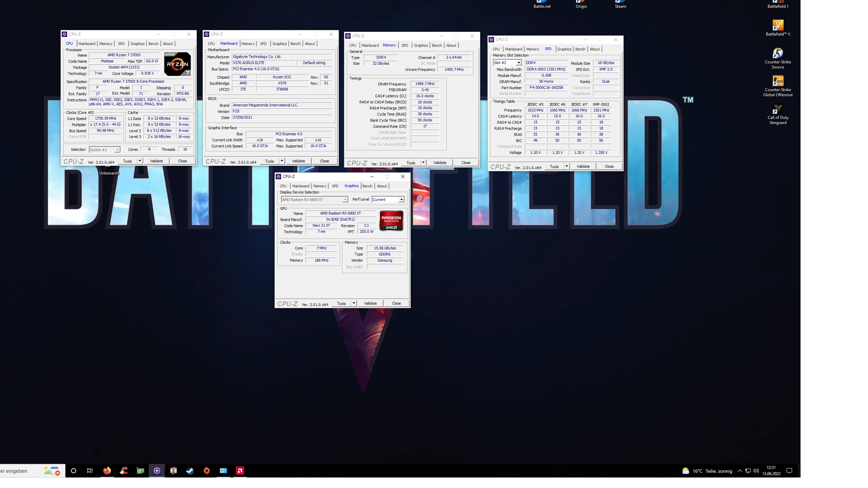Image resolution: width=868 pixels, height=488 pixels.
Task: Select the About tab in Graphics window
Action: (x=381, y=186)
